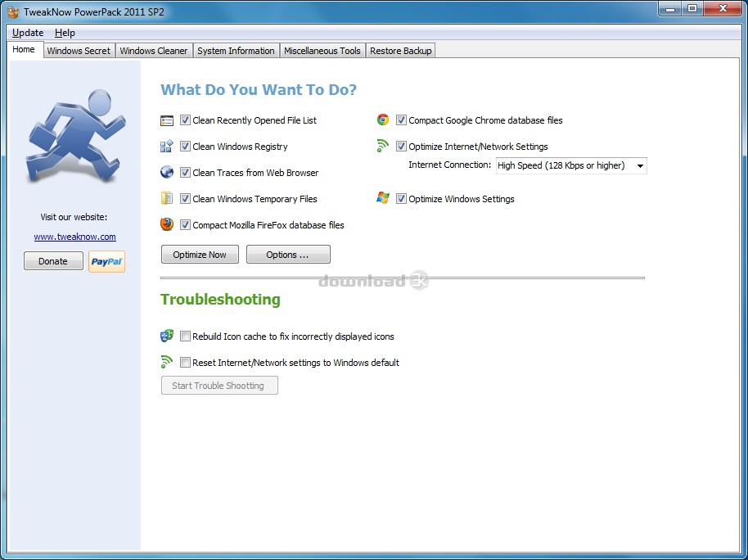748x560 pixels.
Task: Toggle Optimize Windows Settings checkbox
Action: pos(401,199)
